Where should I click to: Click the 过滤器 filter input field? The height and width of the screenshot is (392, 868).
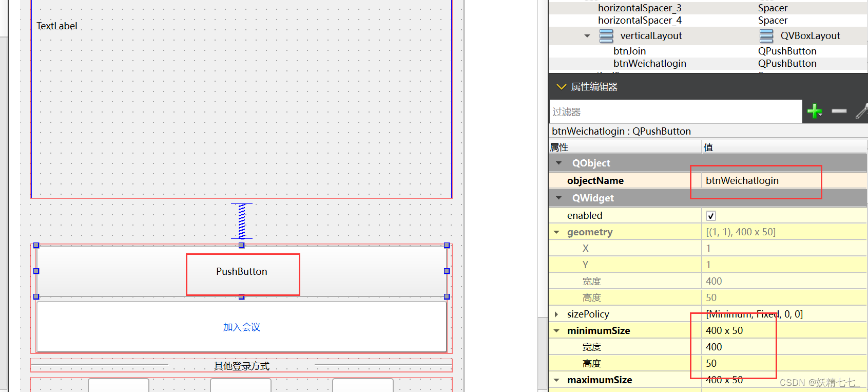tap(676, 111)
